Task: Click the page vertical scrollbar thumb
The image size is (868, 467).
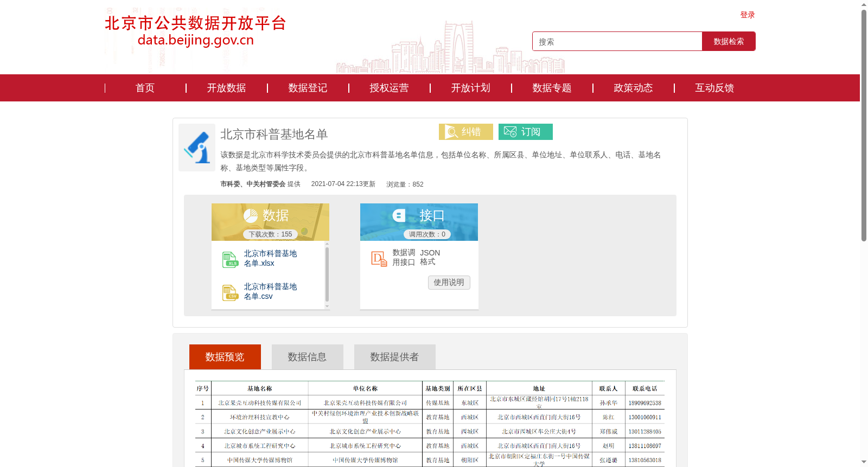Action: coord(864,125)
